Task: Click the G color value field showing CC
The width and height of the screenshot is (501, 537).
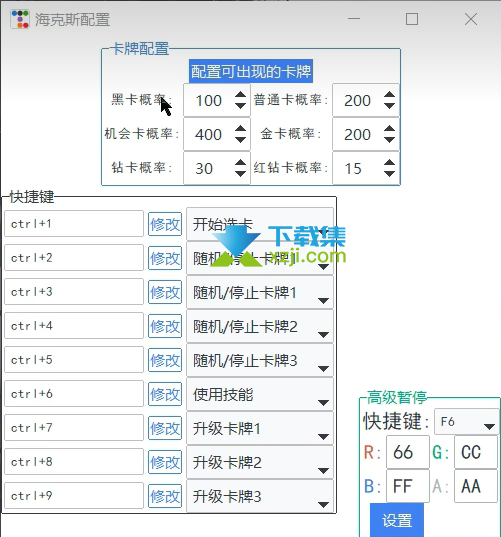Action: [476, 452]
